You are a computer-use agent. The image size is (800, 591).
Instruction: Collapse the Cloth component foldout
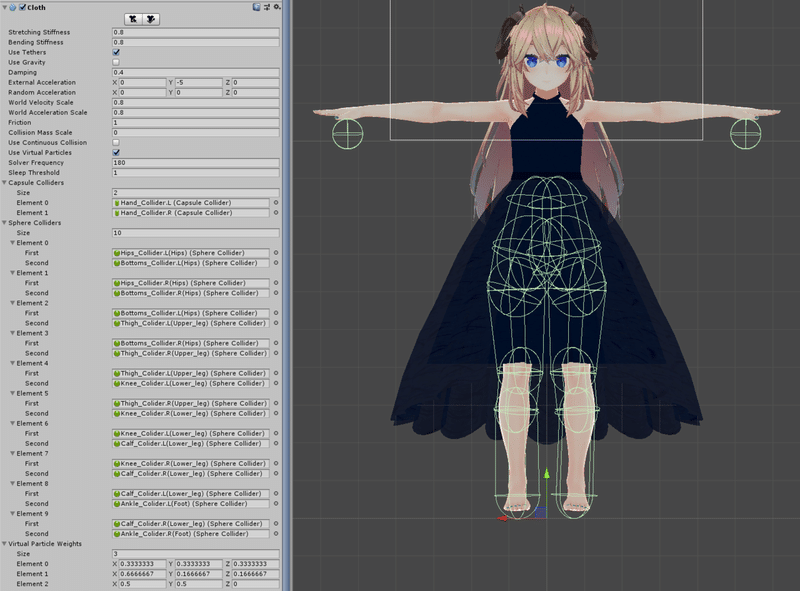[5, 7]
